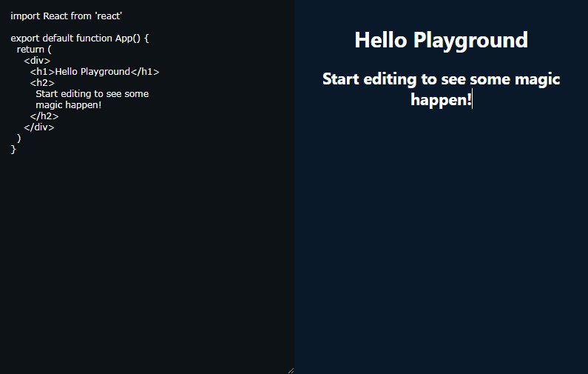
Task: Click 'Start editing to see some' code line
Action: [x=92, y=94]
